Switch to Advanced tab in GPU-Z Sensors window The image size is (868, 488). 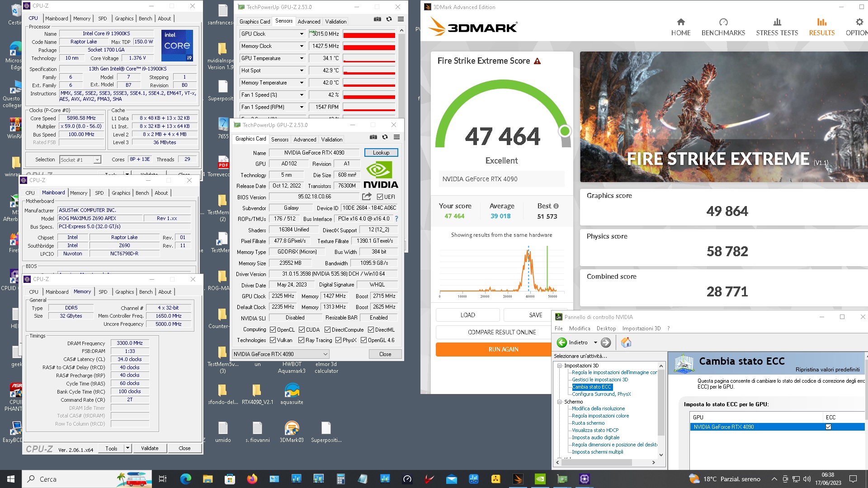point(309,21)
